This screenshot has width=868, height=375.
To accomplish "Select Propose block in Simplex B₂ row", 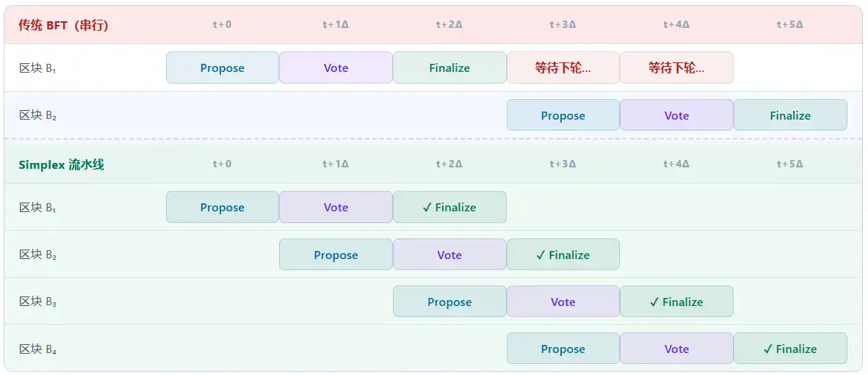I will point(336,255).
